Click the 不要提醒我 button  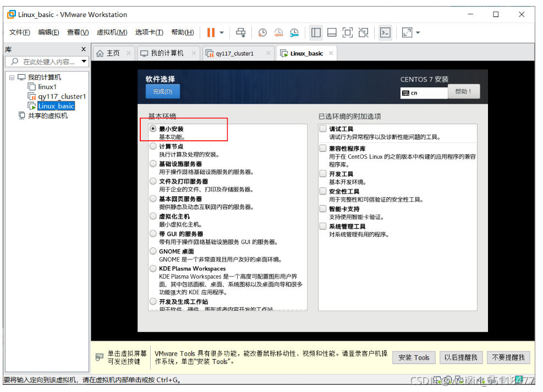point(508,357)
